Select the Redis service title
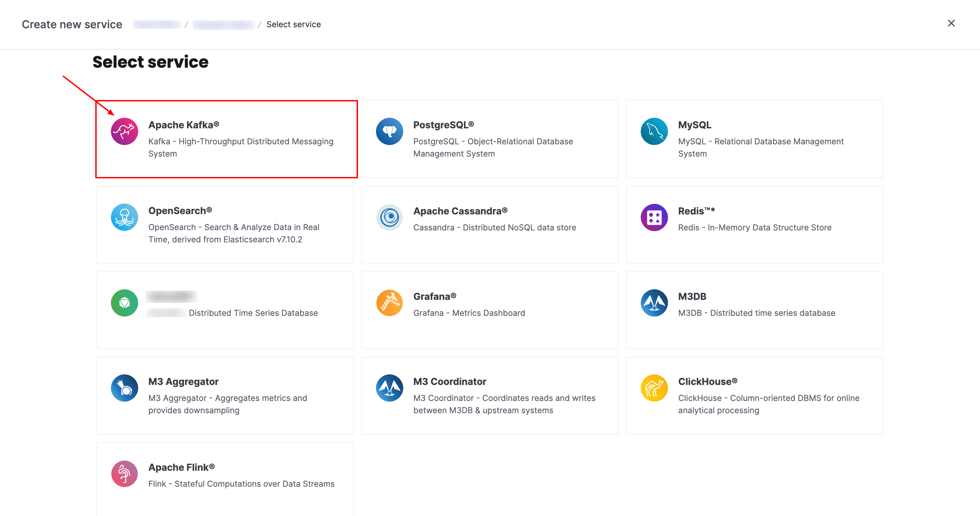This screenshot has height=516, width=980. (x=697, y=211)
